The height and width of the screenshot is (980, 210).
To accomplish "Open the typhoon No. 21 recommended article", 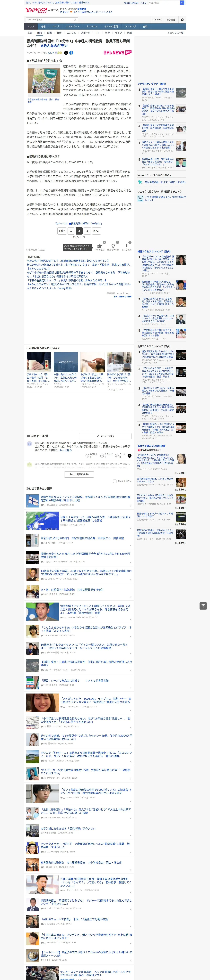I will click(95, 519).
